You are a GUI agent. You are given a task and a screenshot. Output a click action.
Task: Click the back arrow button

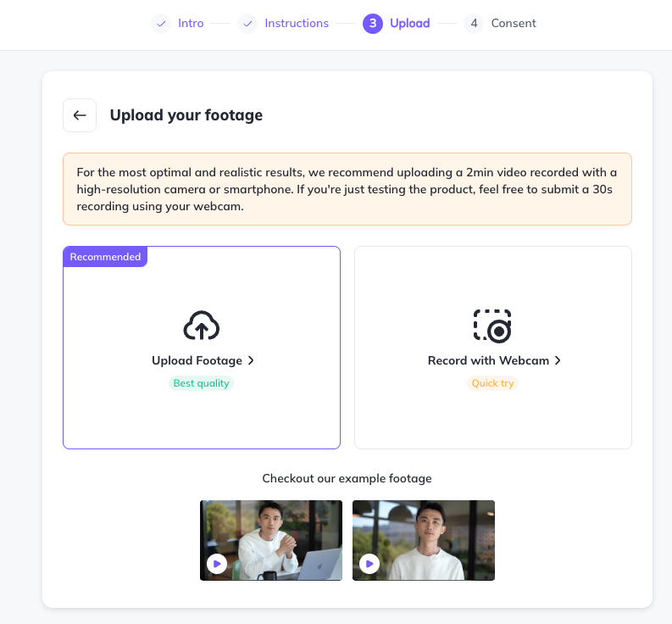point(80,115)
